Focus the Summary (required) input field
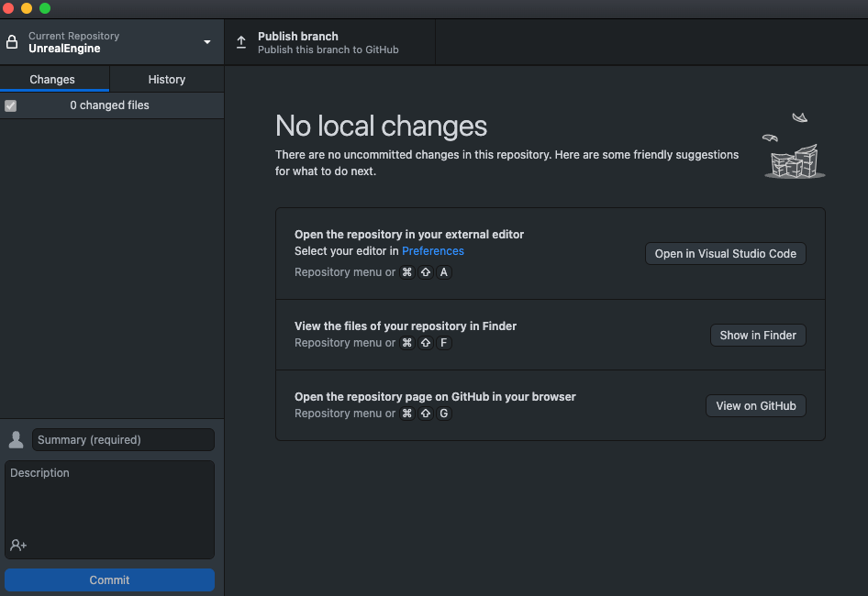Viewport: 868px width, 596px height. pos(124,440)
